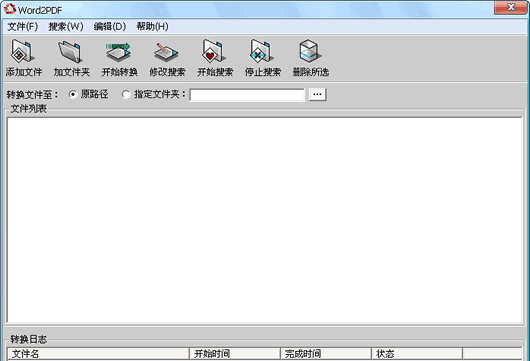The height and width of the screenshot is (361, 530).
Task: Open the 文件(F) menu
Action: (23, 26)
